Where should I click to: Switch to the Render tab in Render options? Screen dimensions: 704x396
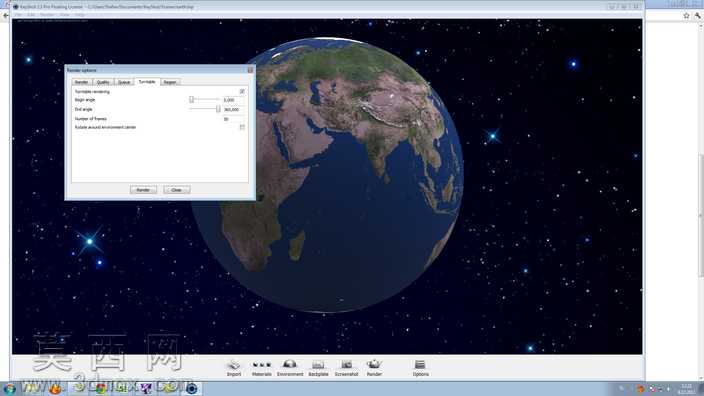pos(81,82)
